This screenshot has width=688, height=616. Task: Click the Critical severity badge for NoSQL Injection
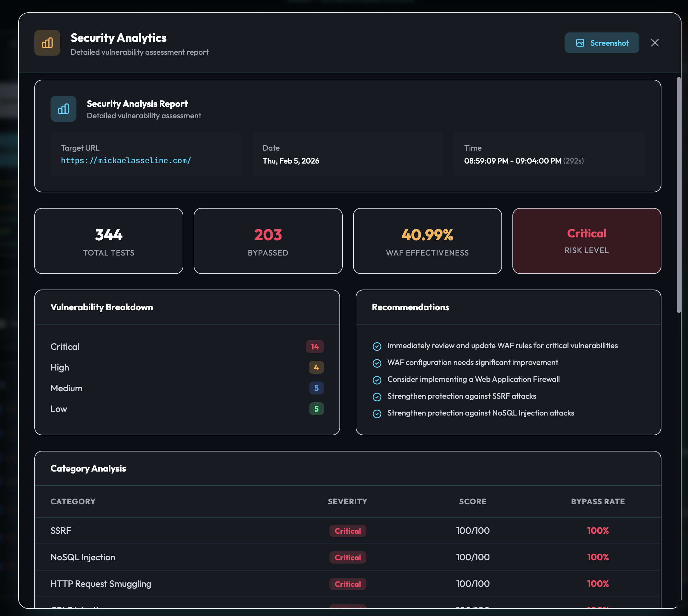point(348,557)
